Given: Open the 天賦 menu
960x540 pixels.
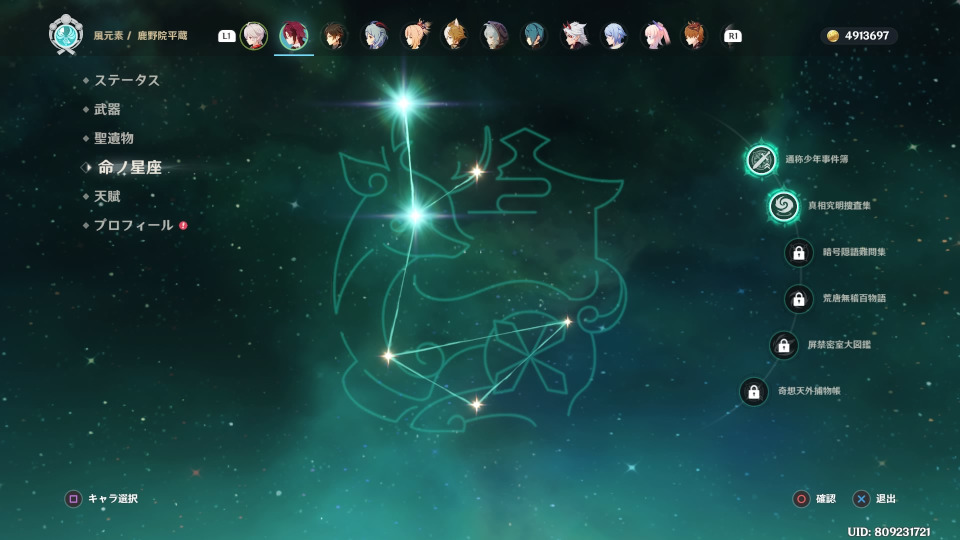Looking at the screenshot, I should coord(107,197).
